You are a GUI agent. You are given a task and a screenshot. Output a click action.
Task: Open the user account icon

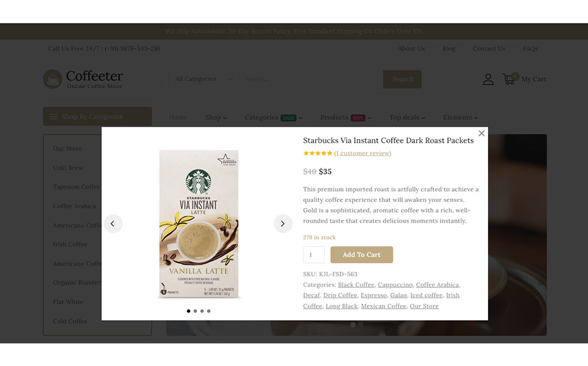pyautogui.click(x=488, y=79)
